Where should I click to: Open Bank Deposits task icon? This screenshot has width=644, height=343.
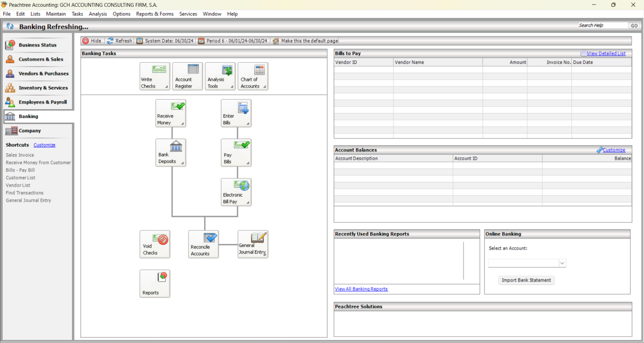pos(171,152)
